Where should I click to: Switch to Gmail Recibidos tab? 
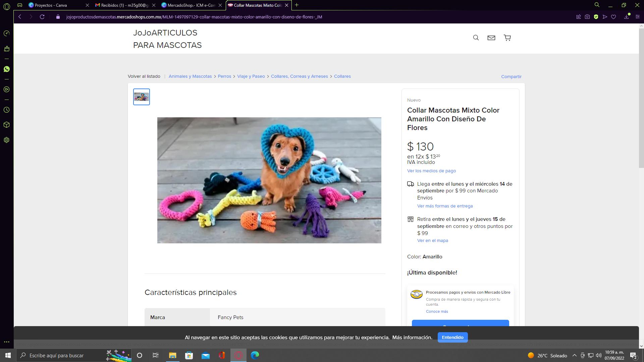[x=124, y=5]
